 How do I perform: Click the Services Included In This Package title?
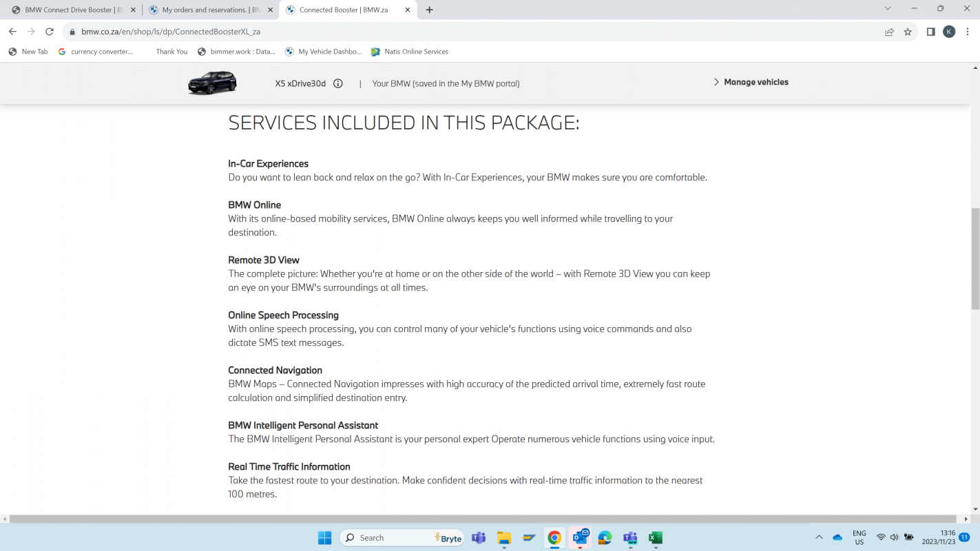tap(404, 123)
